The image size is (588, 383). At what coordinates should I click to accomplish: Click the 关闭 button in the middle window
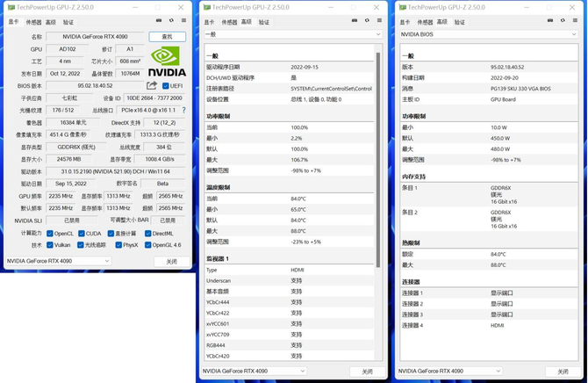tap(368, 372)
